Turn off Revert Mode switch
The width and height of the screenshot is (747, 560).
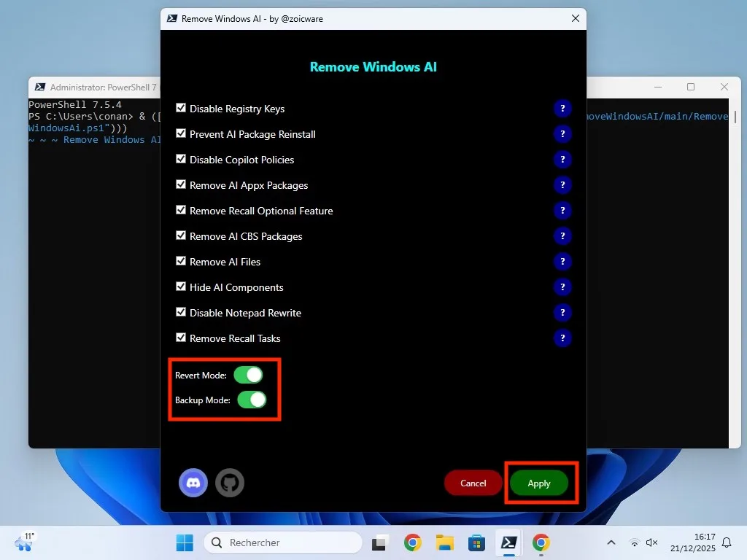pos(248,375)
